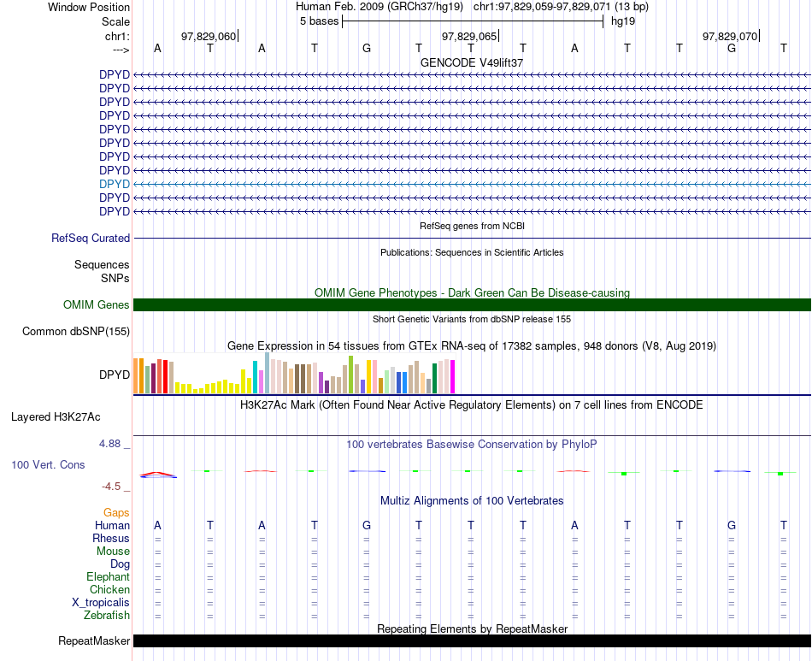Open Publications: Sequences in Scientific Articles title

coord(472,252)
